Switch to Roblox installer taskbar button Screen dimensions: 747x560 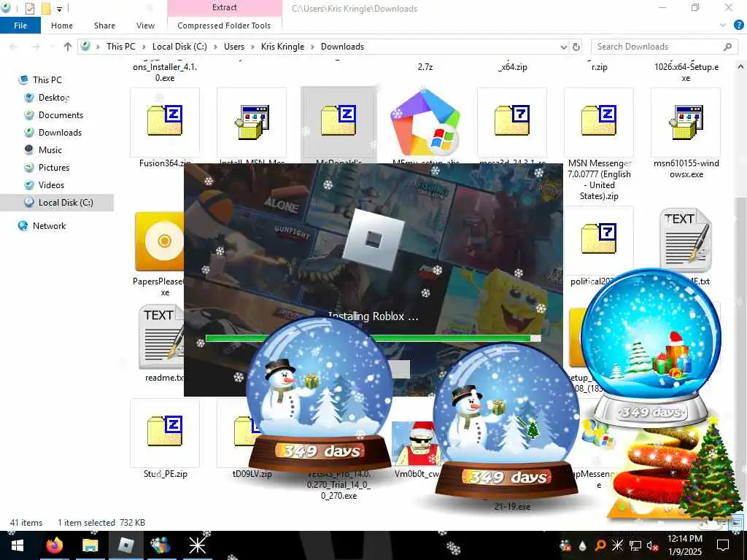pyautogui.click(x=125, y=545)
